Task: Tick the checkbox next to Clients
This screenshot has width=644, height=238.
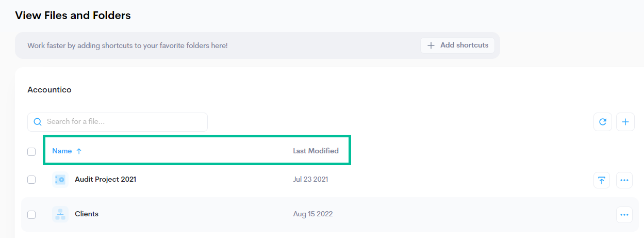Action: click(31, 215)
